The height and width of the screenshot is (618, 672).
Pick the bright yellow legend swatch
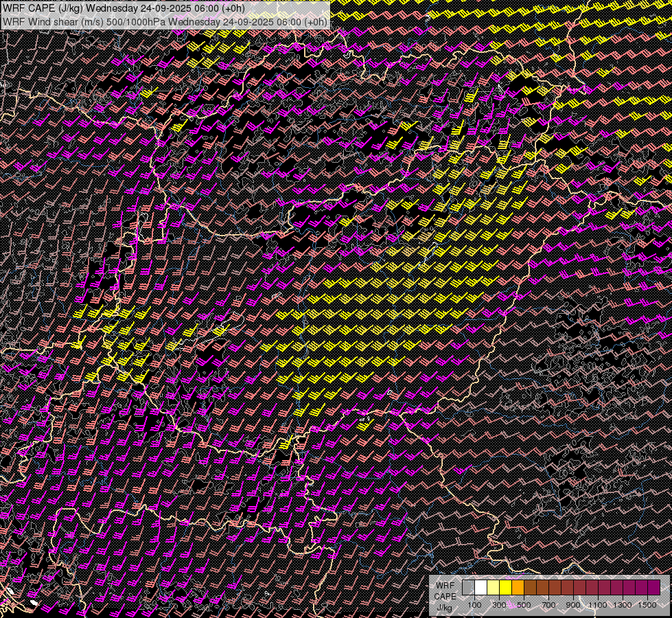tap(505, 588)
